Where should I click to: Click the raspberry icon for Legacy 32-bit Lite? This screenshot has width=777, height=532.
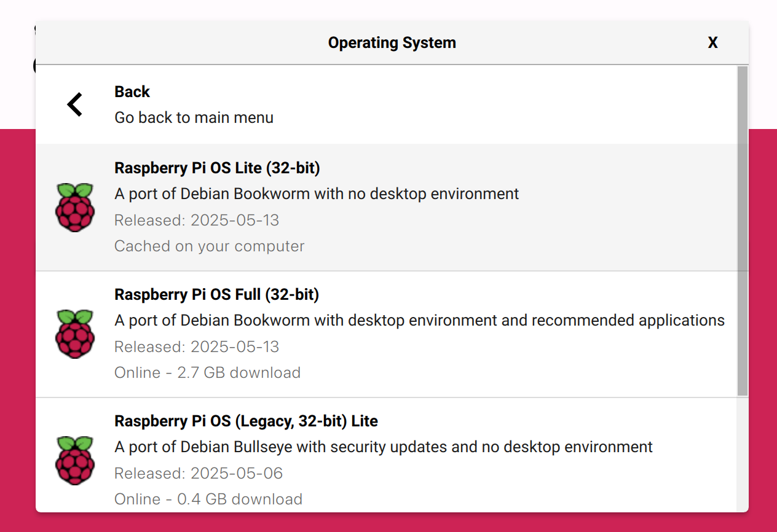point(75,461)
